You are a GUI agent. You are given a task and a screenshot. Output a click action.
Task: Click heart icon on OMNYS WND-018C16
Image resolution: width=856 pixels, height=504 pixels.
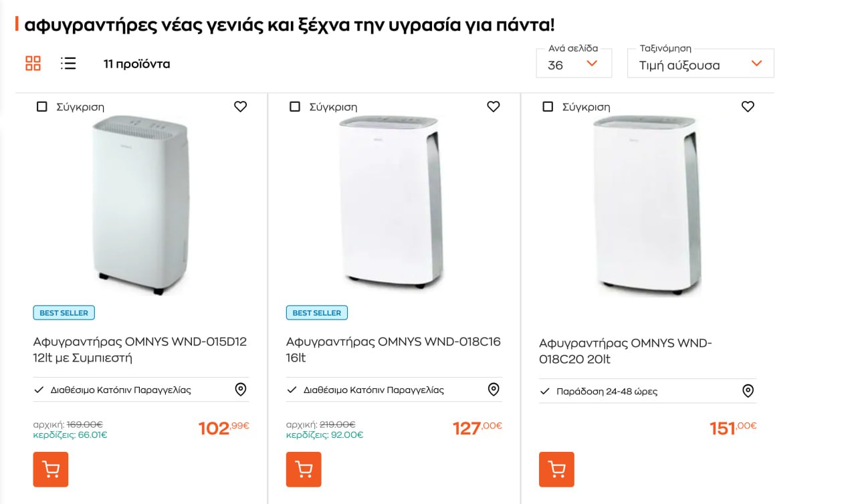(x=494, y=106)
